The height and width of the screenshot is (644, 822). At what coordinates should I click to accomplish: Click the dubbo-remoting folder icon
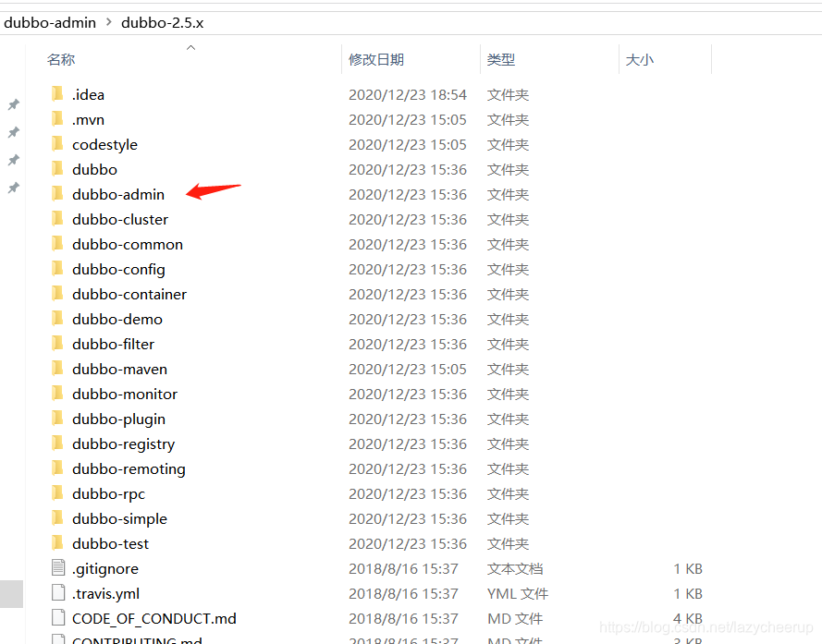point(57,468)
